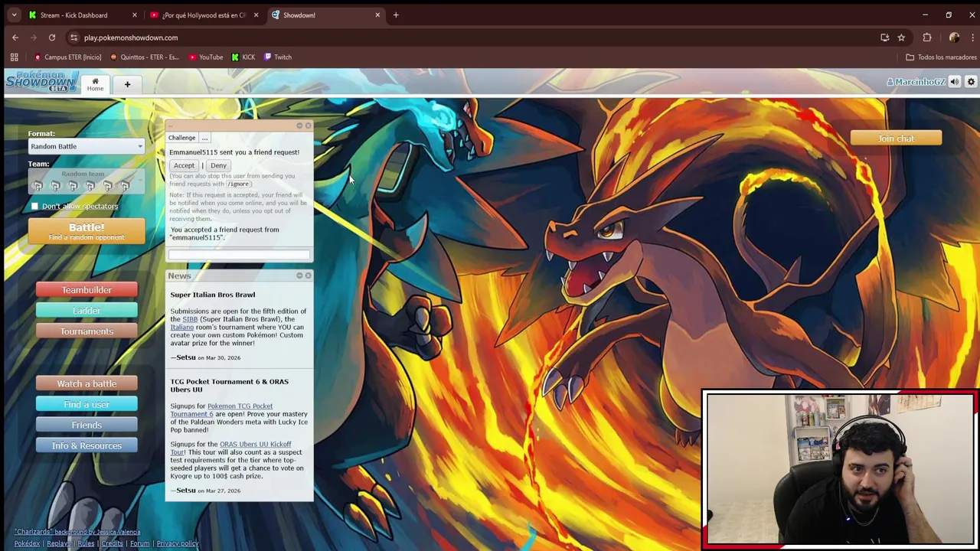Click the site information icon

click(74, 37)
